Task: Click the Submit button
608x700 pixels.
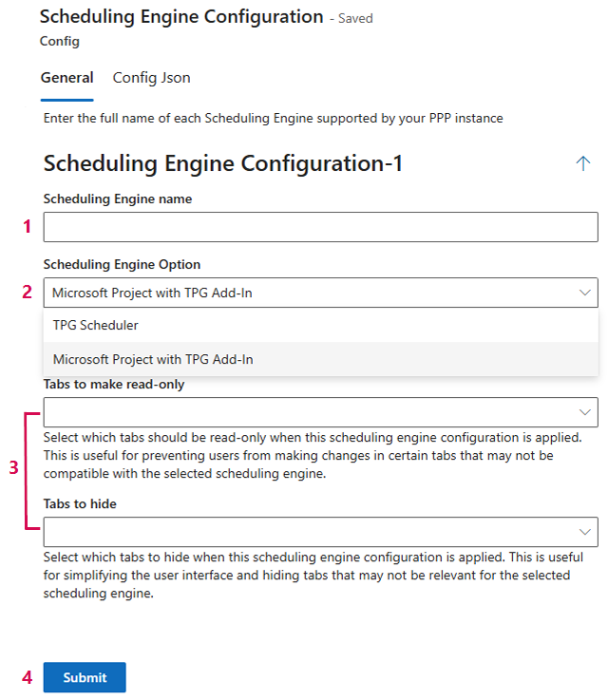Action: pos(85,677)
